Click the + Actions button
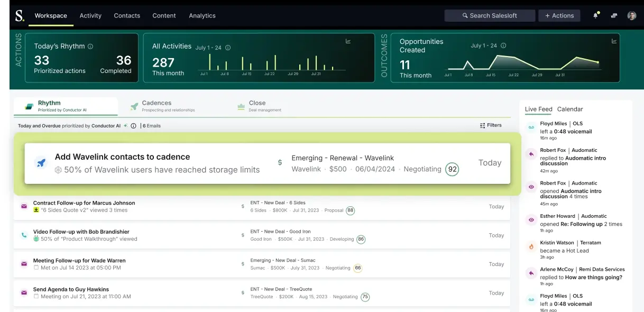 coord(559,15)
